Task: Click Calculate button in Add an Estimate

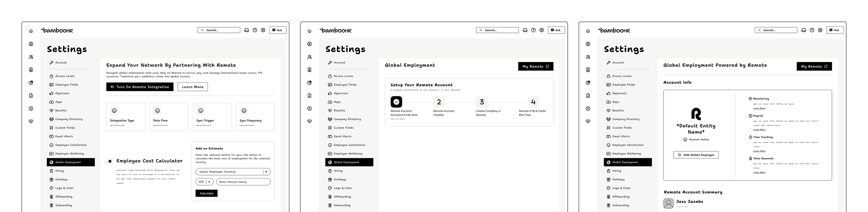Action: click(207, 193)
